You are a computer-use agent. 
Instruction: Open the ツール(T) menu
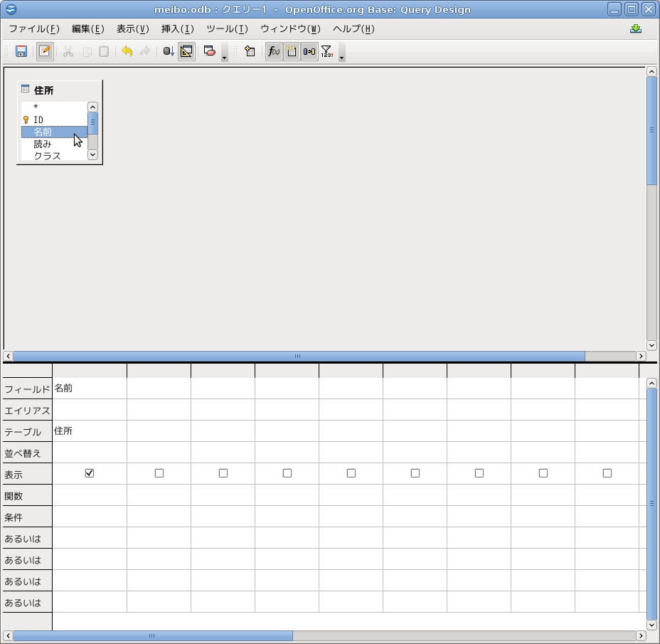tap(227, 29)
